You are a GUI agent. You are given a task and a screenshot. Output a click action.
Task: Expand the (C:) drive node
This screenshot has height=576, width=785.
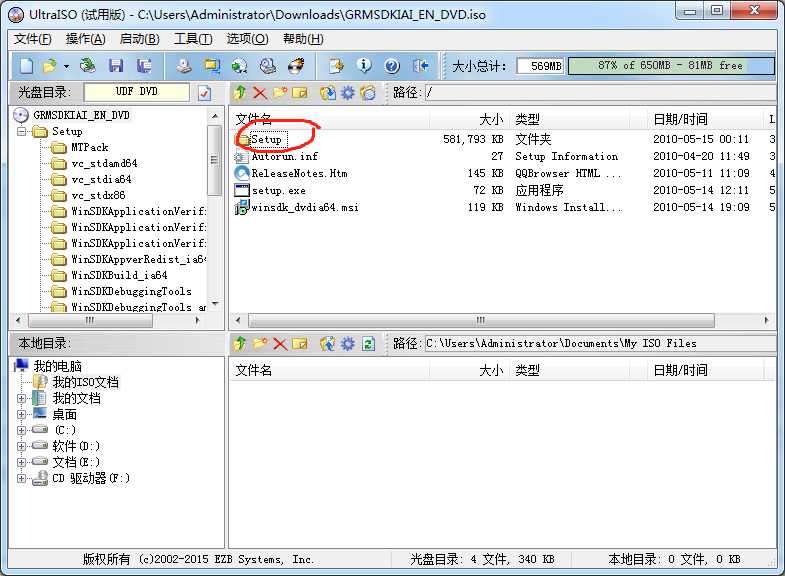pos(21,430)
